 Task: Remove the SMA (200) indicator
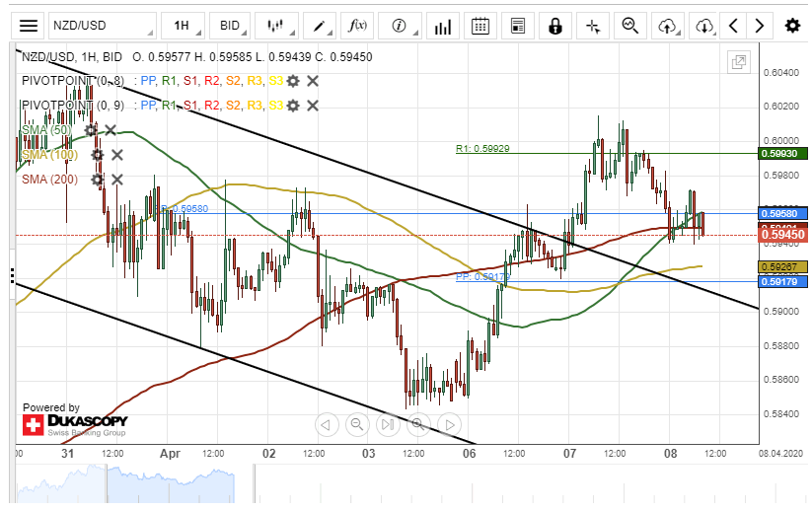(117, 180)
